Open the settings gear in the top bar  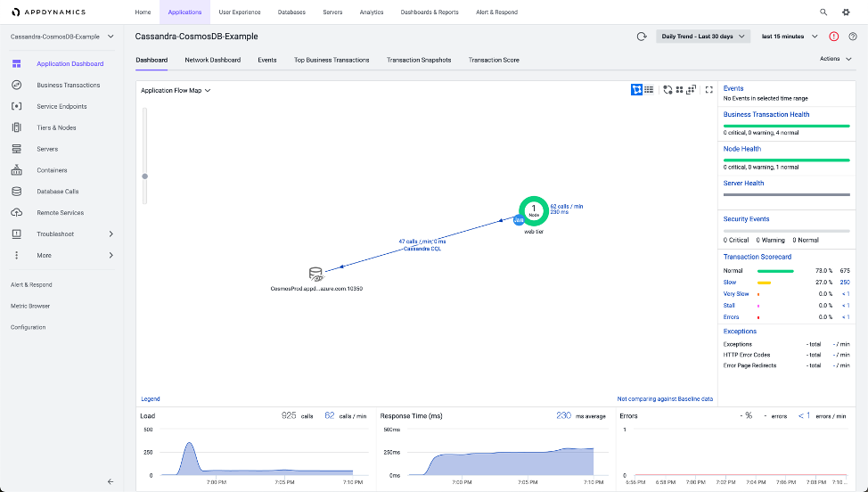[x=846, y=12]
